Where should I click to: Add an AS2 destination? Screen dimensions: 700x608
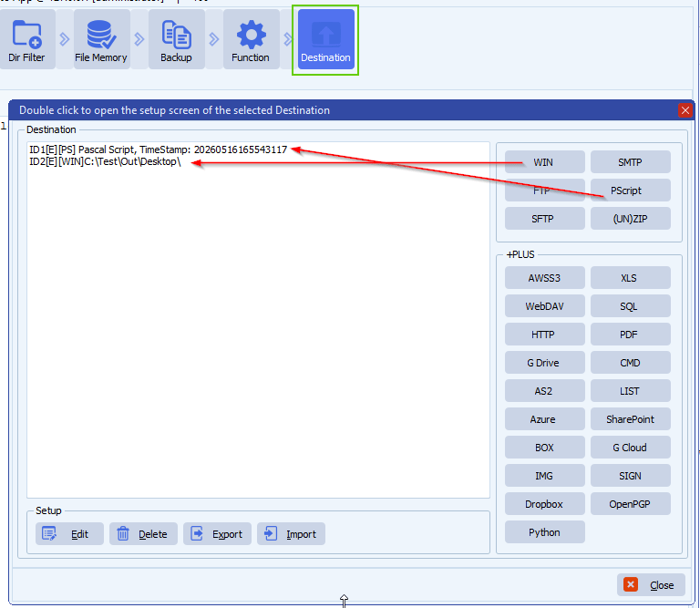tap(545, 391)
